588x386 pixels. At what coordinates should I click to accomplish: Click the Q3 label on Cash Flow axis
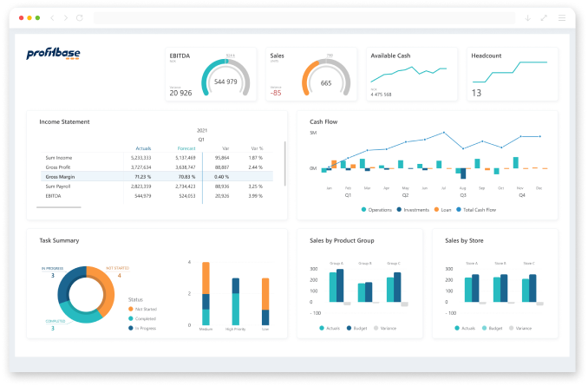pos(463,195)
